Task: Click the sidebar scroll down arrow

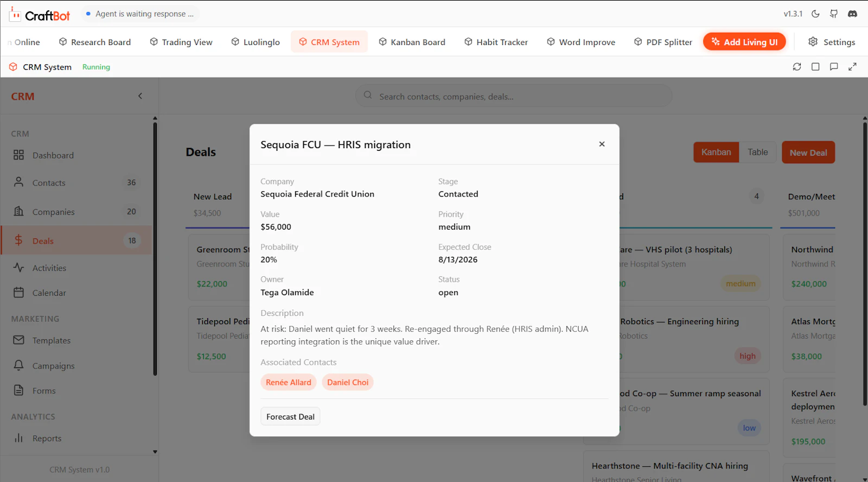Action: pyautogui.click(x=155, y=452)
